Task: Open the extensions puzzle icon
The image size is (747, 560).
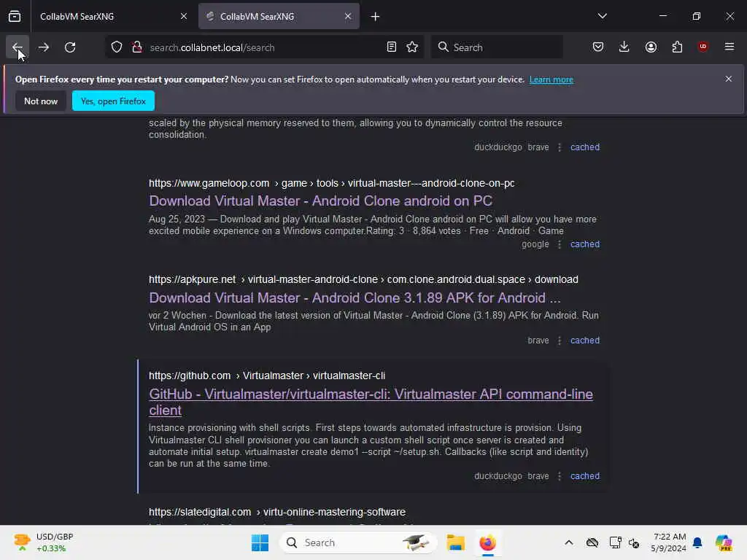Action: pyautogui.click(x=677, y=47)
